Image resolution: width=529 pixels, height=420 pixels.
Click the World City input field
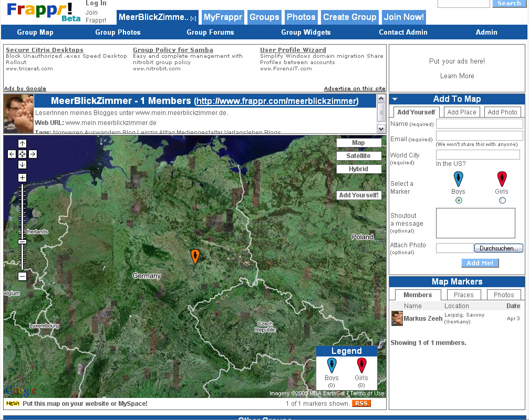[x=478, y=155]
